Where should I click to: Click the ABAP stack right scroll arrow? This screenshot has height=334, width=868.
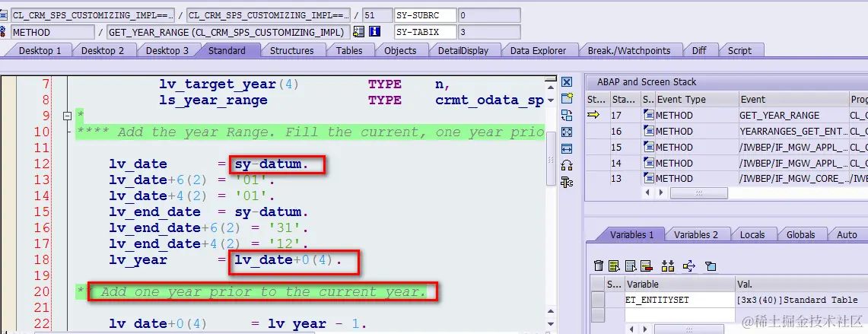point(661,192)
